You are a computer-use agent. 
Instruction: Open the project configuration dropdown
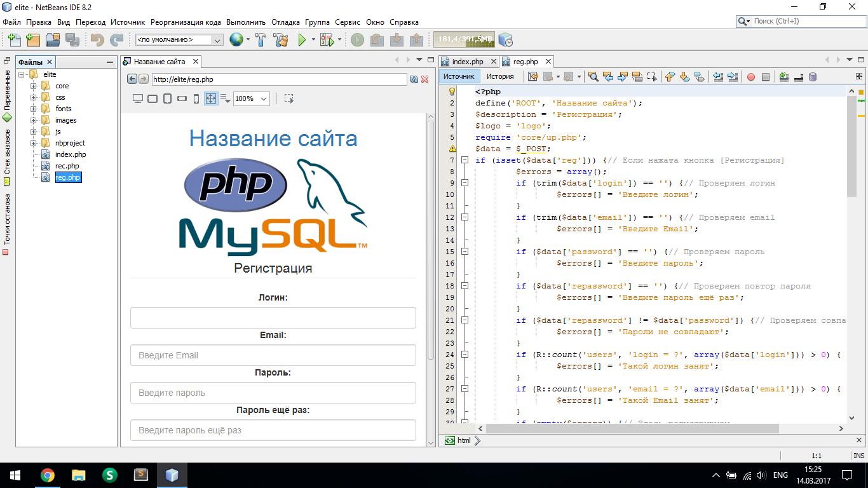(179, 40)
